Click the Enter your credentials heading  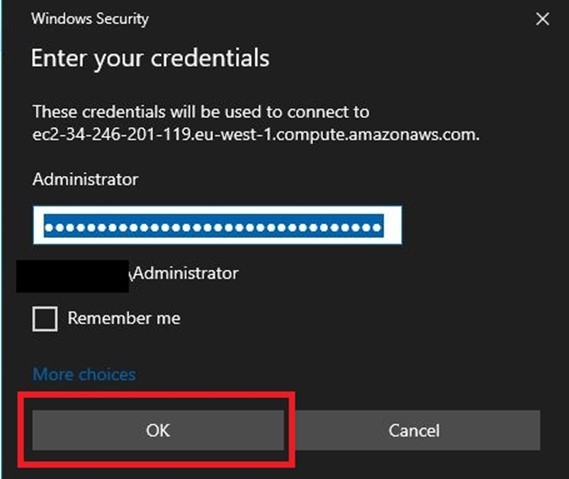[150, 58]
